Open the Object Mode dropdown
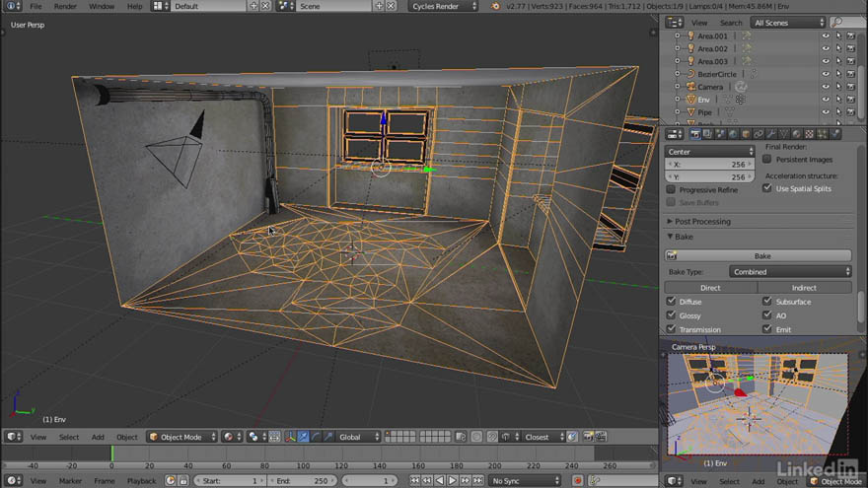 click(182, 437)
